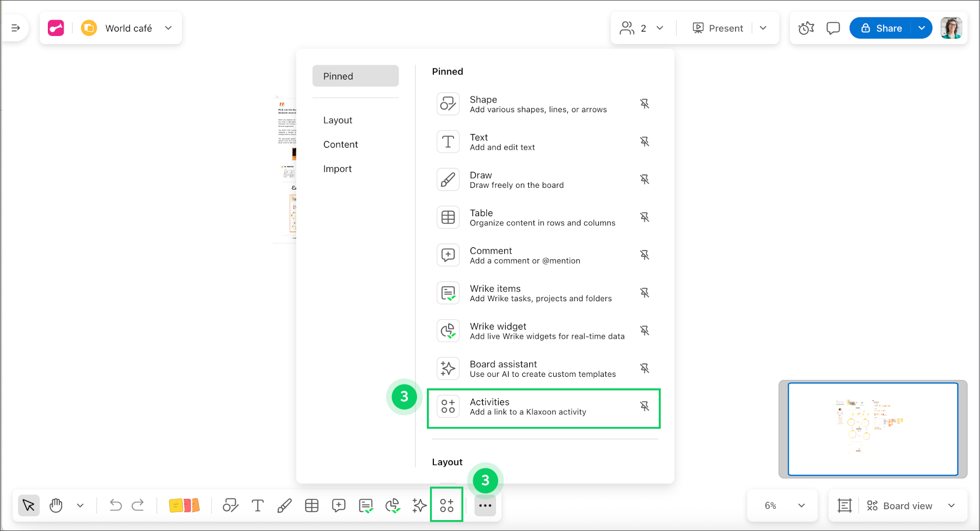Select the freehand Draw tool
Viewport: 980px width, 531px height.
284,505
